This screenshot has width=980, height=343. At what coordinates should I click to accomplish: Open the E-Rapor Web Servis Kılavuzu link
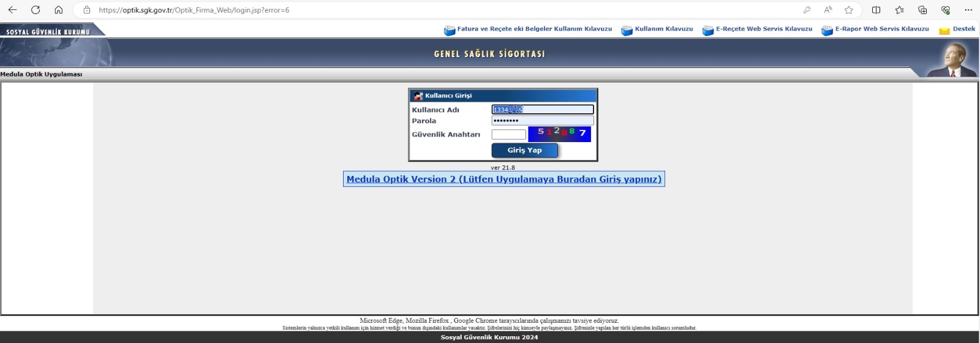point(881,29)
